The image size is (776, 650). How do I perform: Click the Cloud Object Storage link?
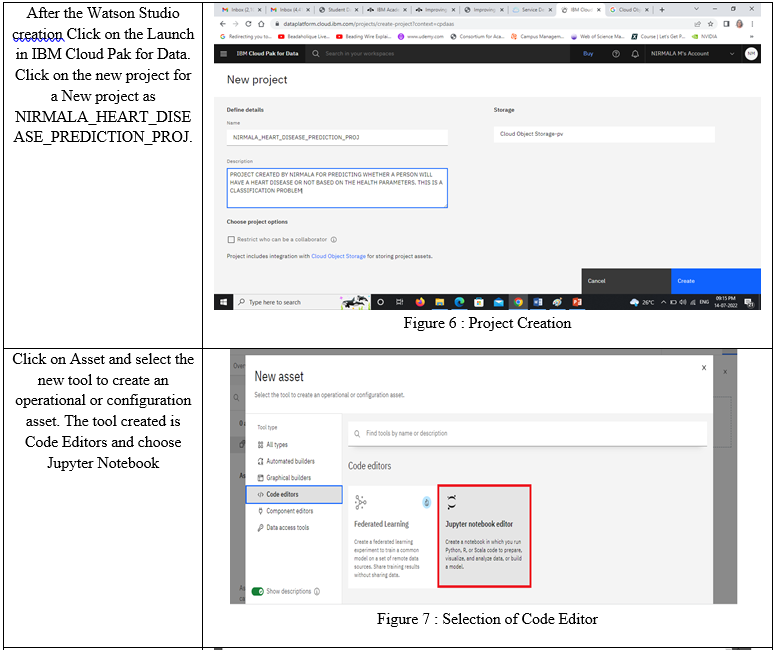point(338,256)
